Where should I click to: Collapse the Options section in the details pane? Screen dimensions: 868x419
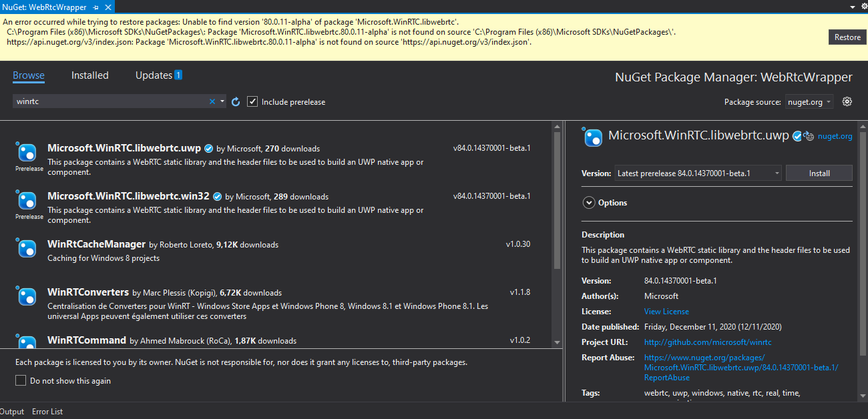pos(589,202)
